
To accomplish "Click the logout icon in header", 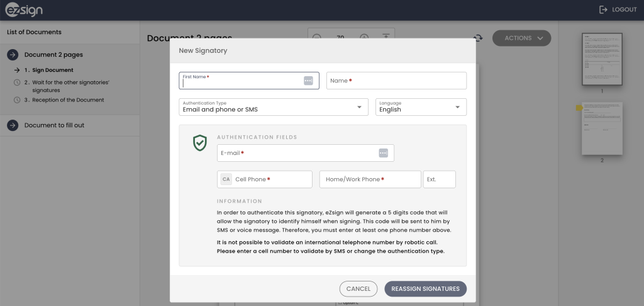I will click(603, 10).
